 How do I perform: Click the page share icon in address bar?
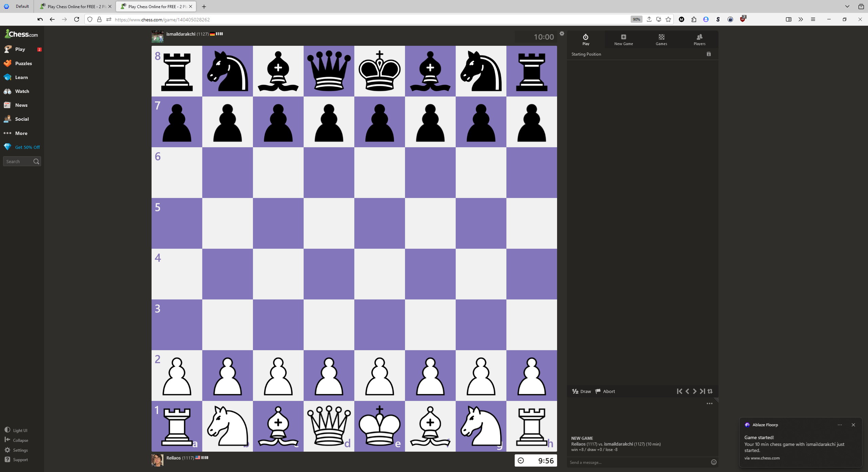649,19
